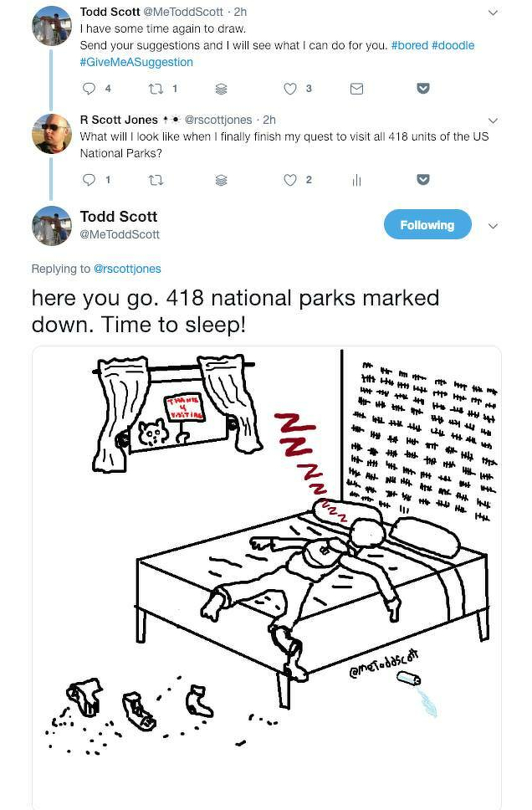Screen dimensions: 532x810
Task: Save first tweet to Pocket
Action: click(423, 89)
